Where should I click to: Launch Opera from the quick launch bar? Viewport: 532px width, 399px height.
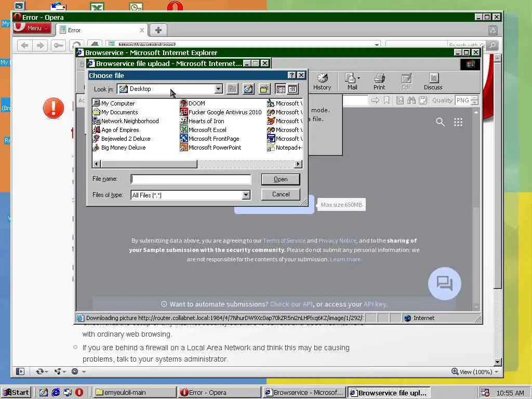coord(79,393)
